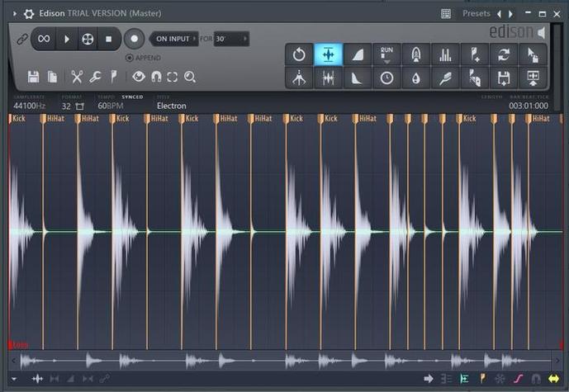
Task: Open the equalize bars tool
Action: point(445,54)
